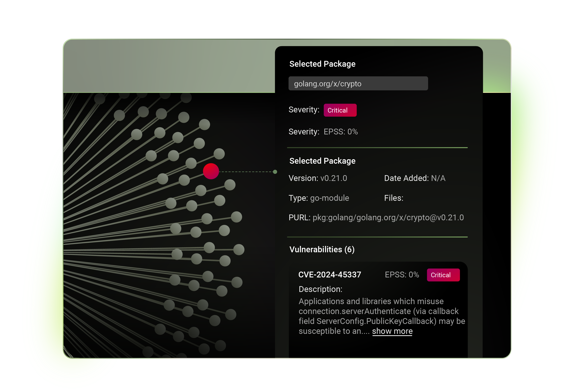Click the golang.org/x/crypto package field
The height and width of the screenshot is (392, 570).
(358, 83)
